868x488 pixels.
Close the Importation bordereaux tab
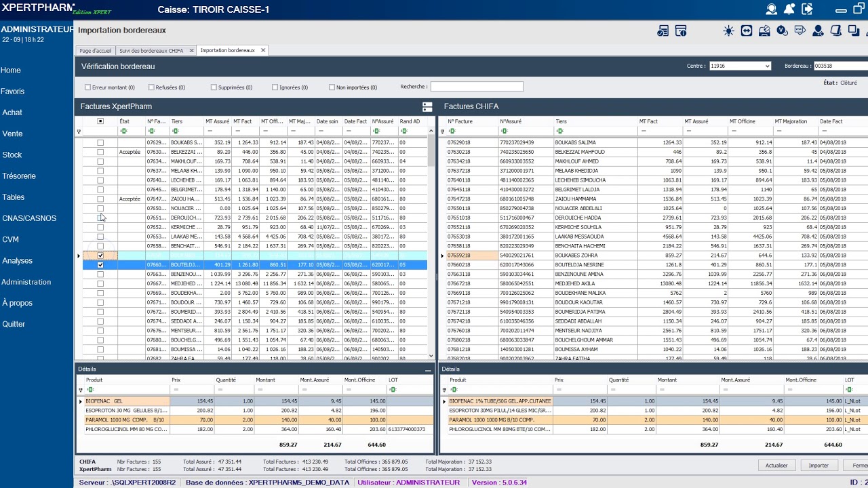click(x=263, y=50)
